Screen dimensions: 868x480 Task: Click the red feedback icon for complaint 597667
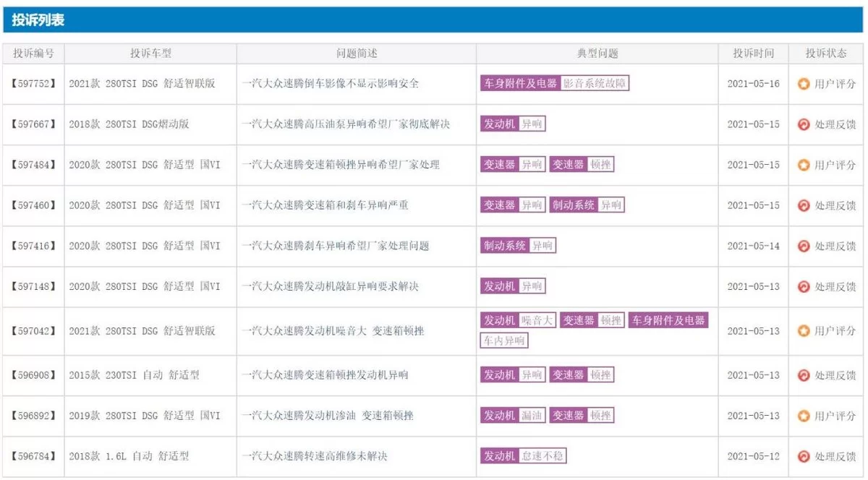[806, 124]
